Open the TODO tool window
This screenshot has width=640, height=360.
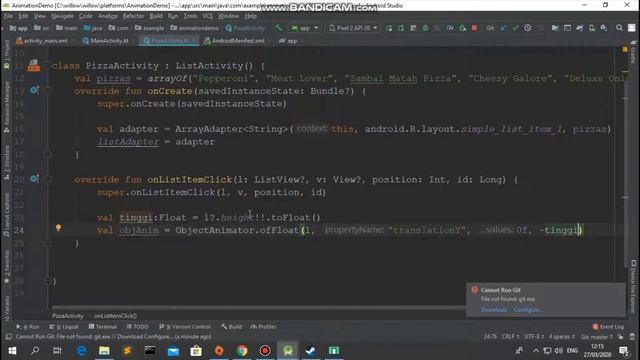click(138, 327)
